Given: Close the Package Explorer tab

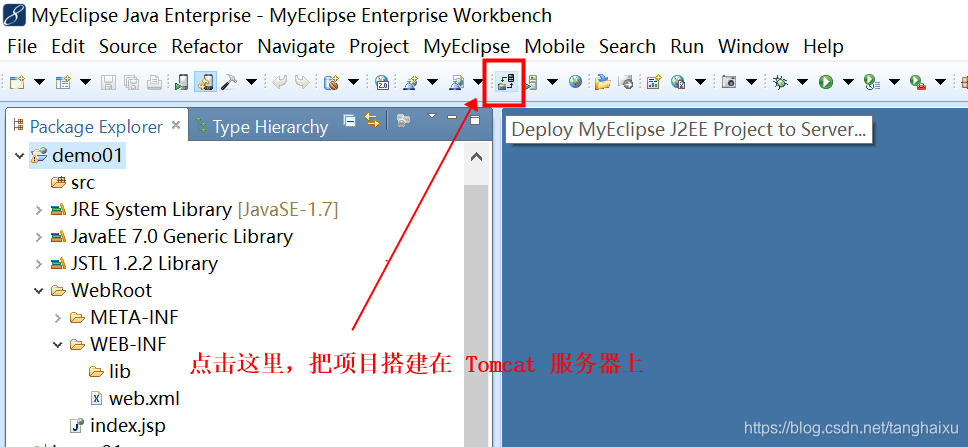Looking at the screenshot, I should tap(175, 125).
